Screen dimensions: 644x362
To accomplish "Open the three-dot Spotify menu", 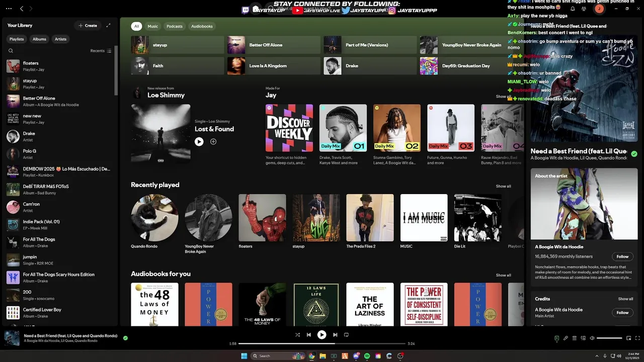I will coord(9,9).
